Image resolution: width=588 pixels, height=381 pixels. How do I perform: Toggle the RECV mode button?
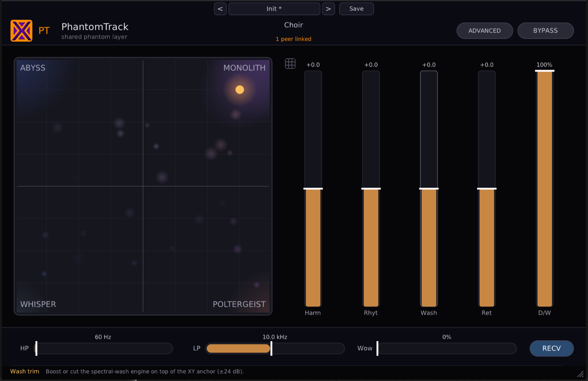pos(552,348)
